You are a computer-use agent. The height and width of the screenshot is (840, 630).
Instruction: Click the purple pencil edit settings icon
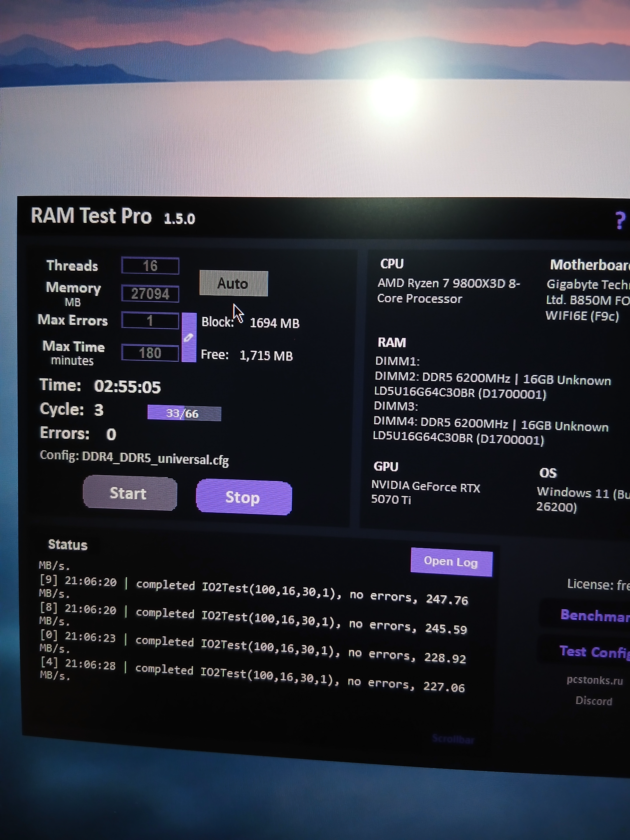point(189,337)
